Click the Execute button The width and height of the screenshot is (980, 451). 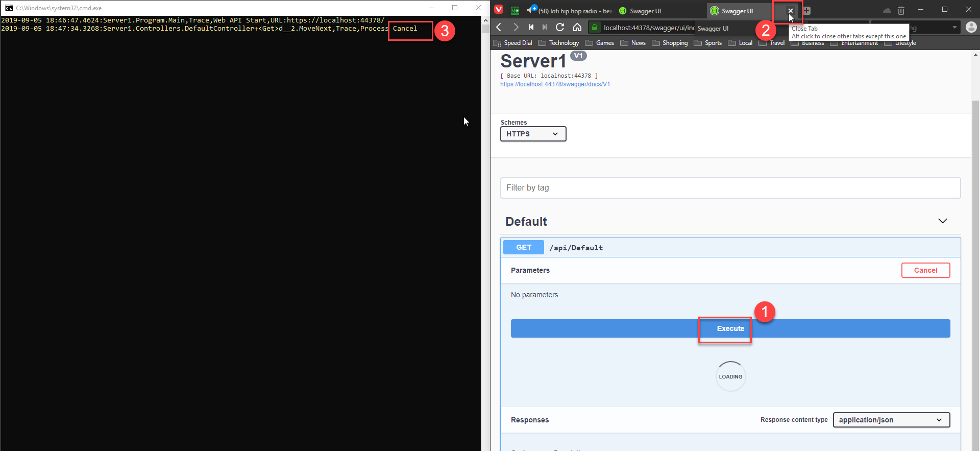[730, 328]
